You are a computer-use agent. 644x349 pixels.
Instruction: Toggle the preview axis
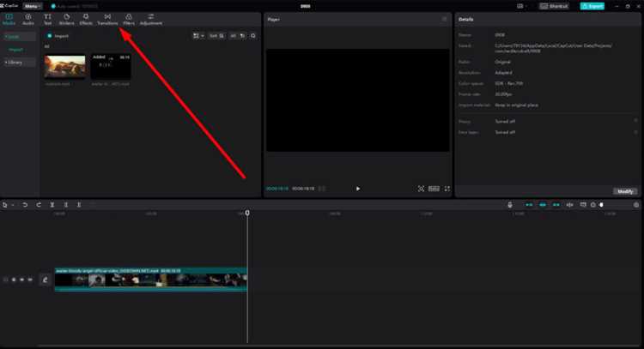coord(569,205)
